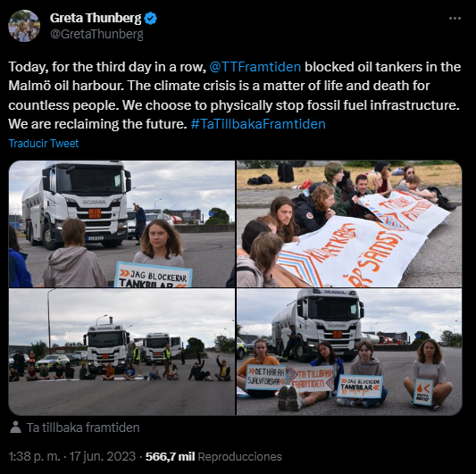Open the #TaTillbakaFramtiden hashtag

point(258,124)
